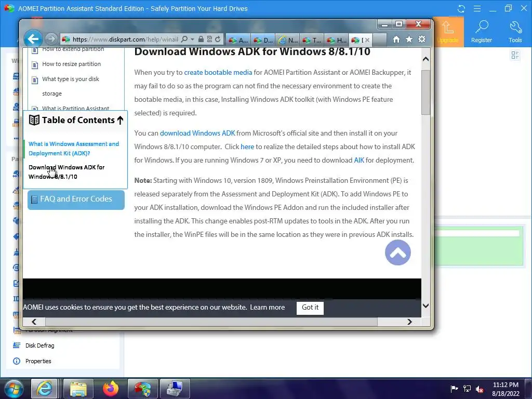Open the clock showing 11:12 PM

pyautogui.click(x=506, y=389)
